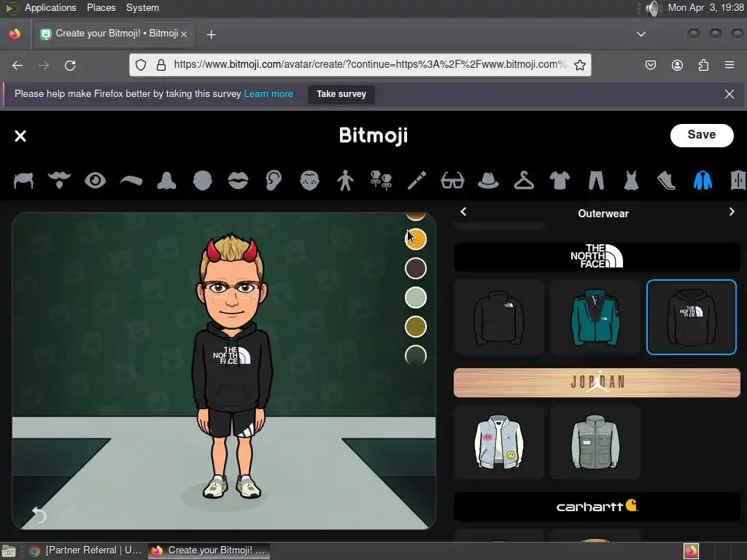The width and height of the screenshot is (747, 560).
Task: Choose the gray Jordan utility vest jacket
Action: tap(595, 443)
